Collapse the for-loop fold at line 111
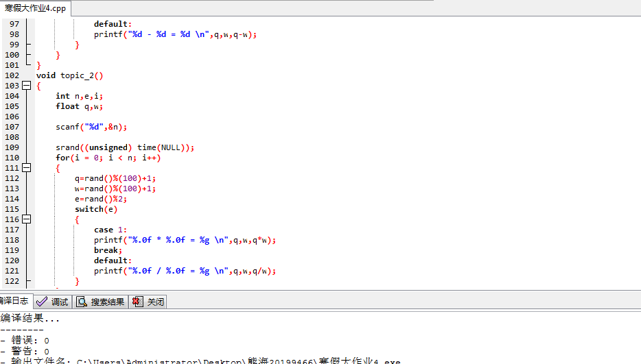 pos(27,167)
